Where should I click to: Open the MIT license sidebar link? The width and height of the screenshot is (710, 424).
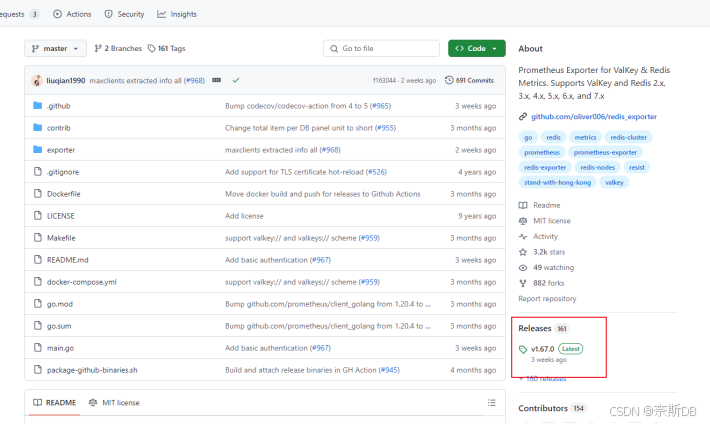545,221
